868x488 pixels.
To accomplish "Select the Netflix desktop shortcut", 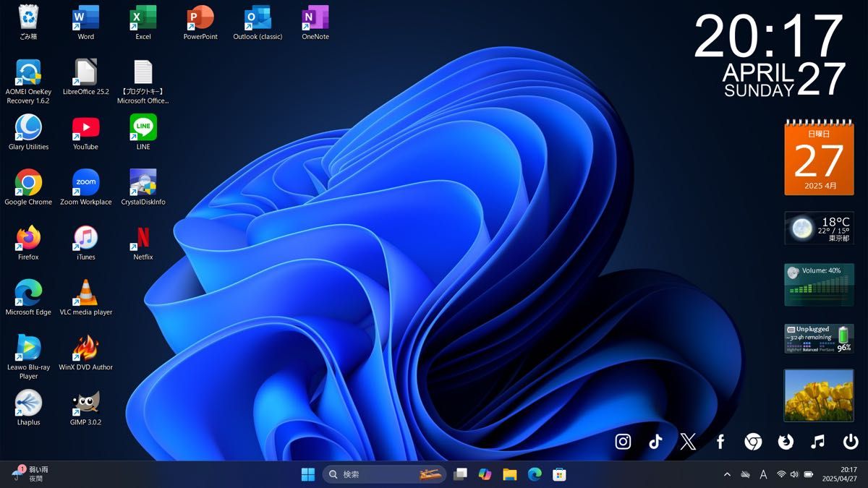I will 143,243.
